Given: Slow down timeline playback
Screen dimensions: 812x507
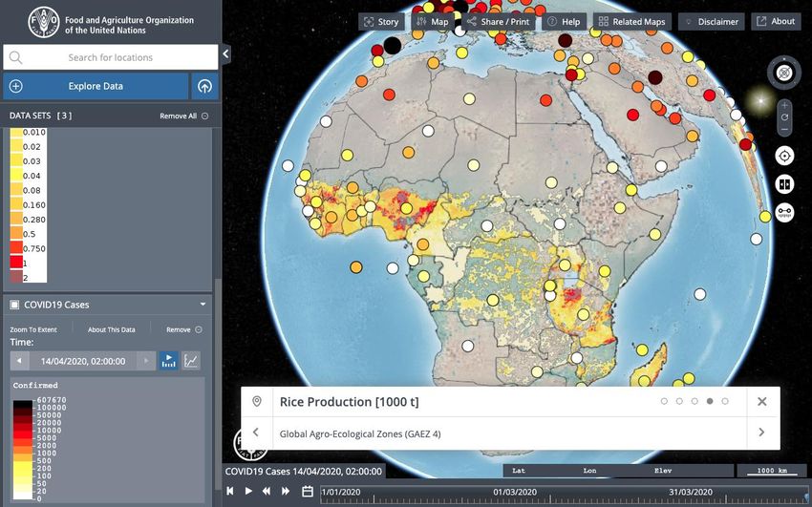Looking at the screenshot, I should (x=267, y=491).
